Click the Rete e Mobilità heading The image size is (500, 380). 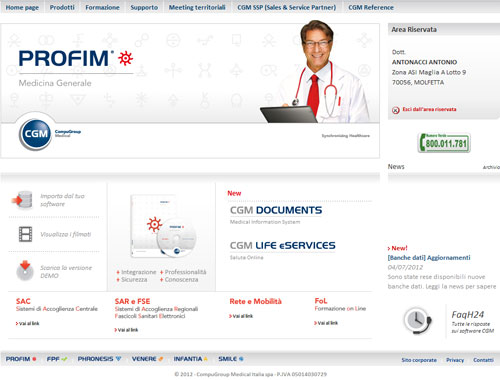[255, 301]
